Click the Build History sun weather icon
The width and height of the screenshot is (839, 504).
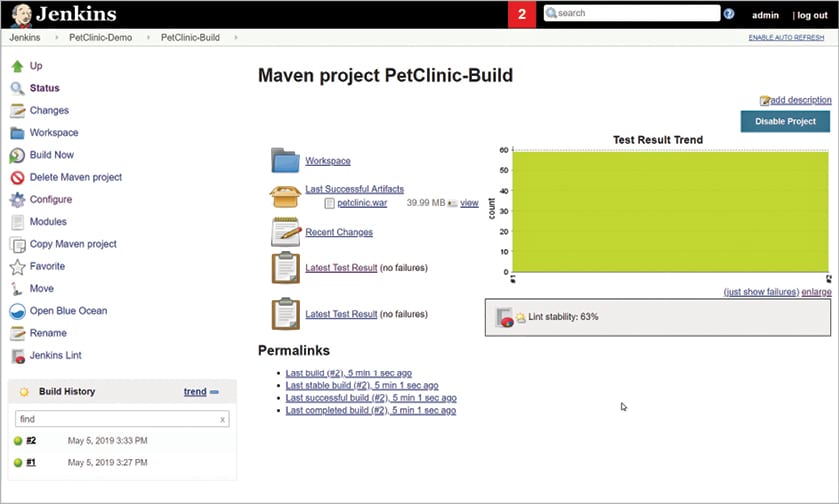pos(24,392)
